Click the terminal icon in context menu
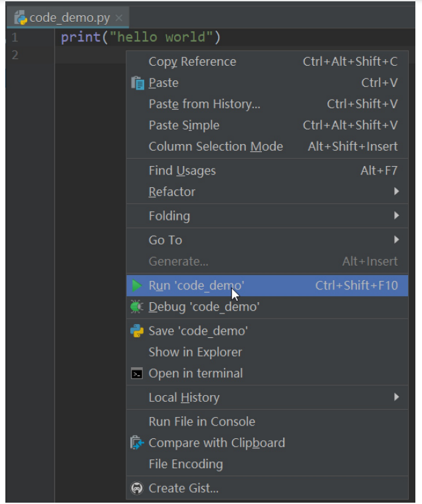 (137, 374)
